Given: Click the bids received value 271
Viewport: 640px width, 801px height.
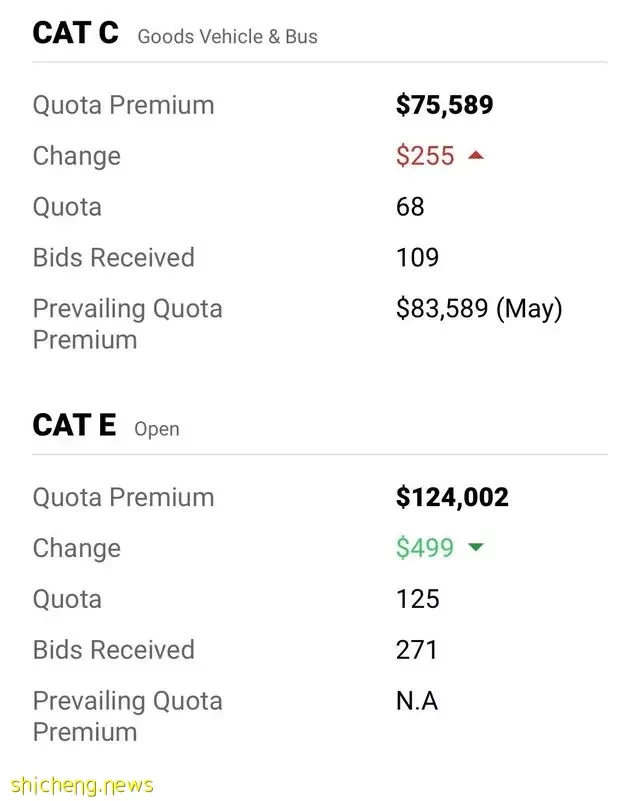Looking at the screenshot, I should click(x=417, y=649).
